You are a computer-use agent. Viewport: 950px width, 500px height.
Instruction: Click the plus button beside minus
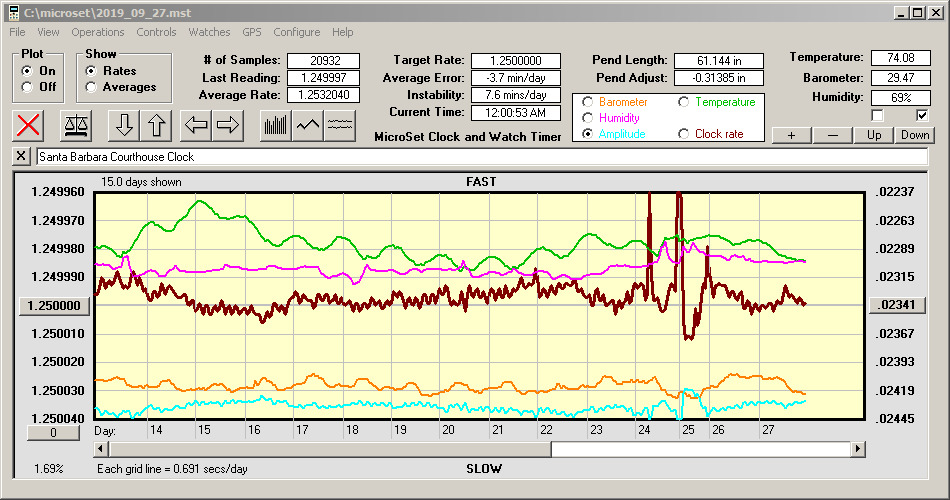[791, 135]
